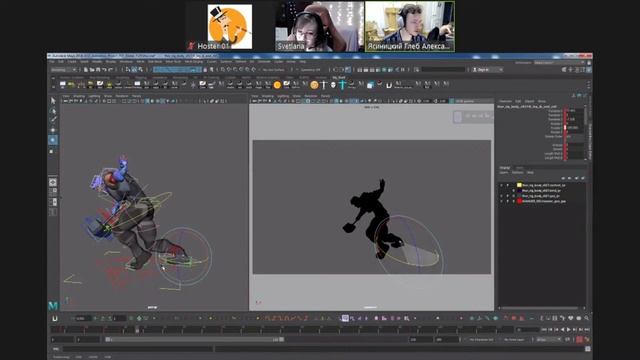Open the No Character Set dropdown
The height and width of the screenshot is (360, 640).
(x=483, y=340)
